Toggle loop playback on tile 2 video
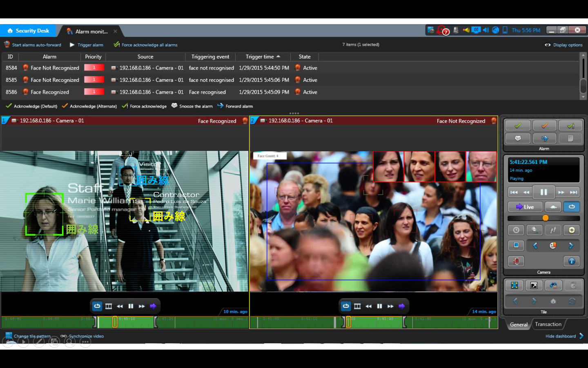The height and width of the screenshot is (368, 588). 346,306
